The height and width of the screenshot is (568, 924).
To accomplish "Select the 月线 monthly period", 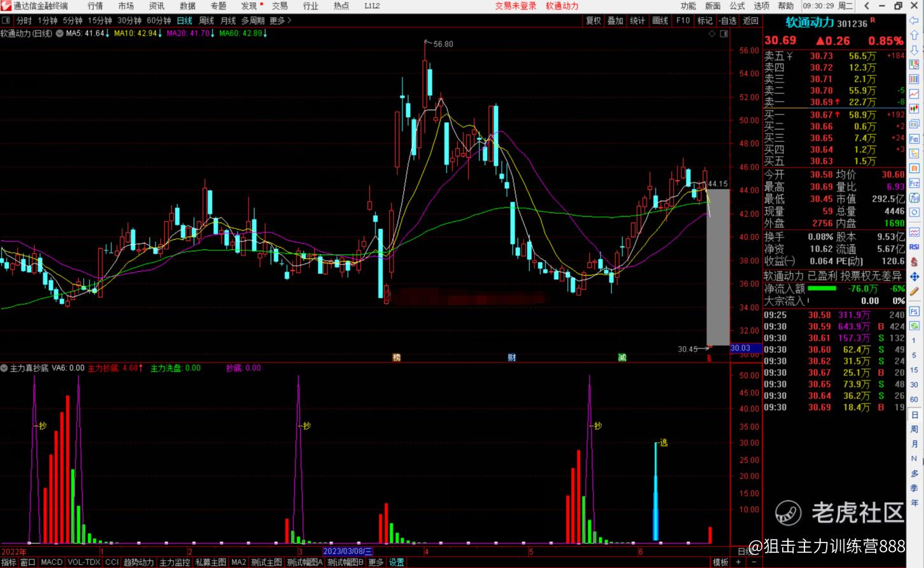I will 228,20.
